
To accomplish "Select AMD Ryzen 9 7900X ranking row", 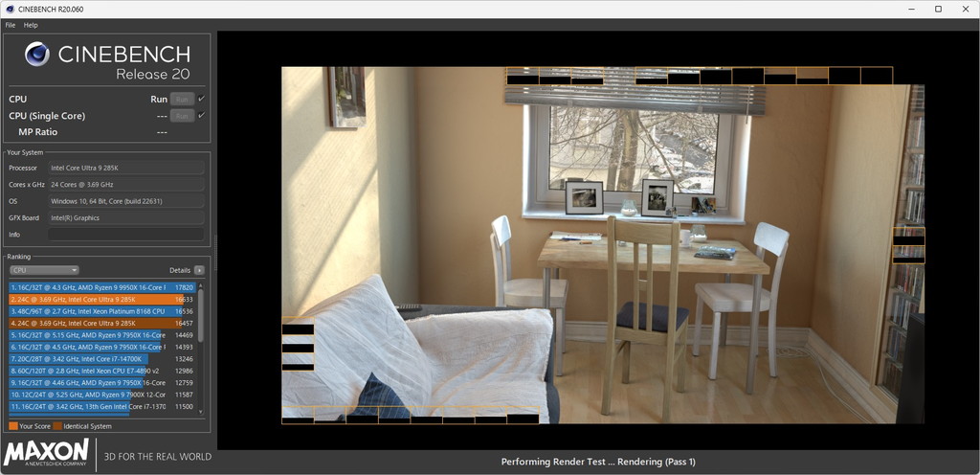I will (102, 395).
